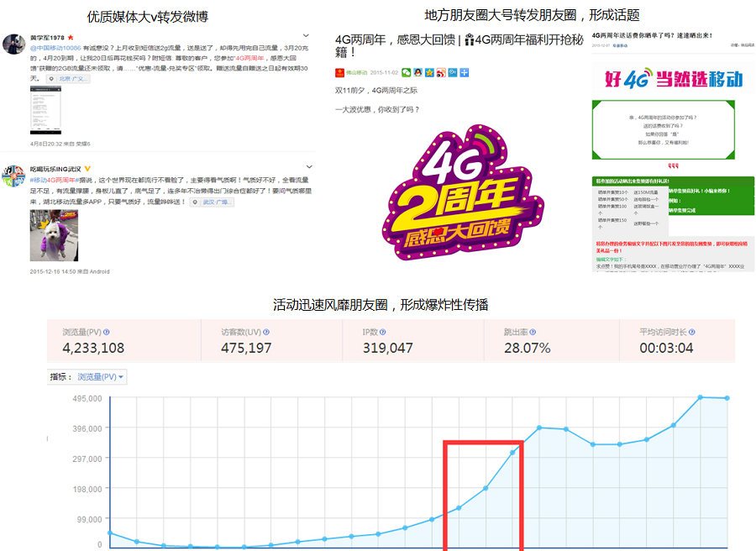Click the timestamp 4月8日20:32 来自 荣耀6
The width and height of the screenshot is (756, 551).
click(60, 144)
